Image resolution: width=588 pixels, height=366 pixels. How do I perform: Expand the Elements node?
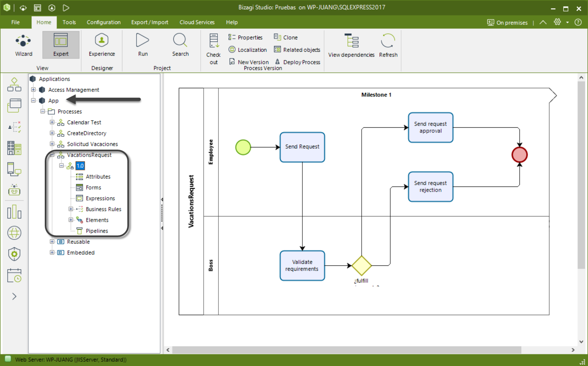[71, 220]
